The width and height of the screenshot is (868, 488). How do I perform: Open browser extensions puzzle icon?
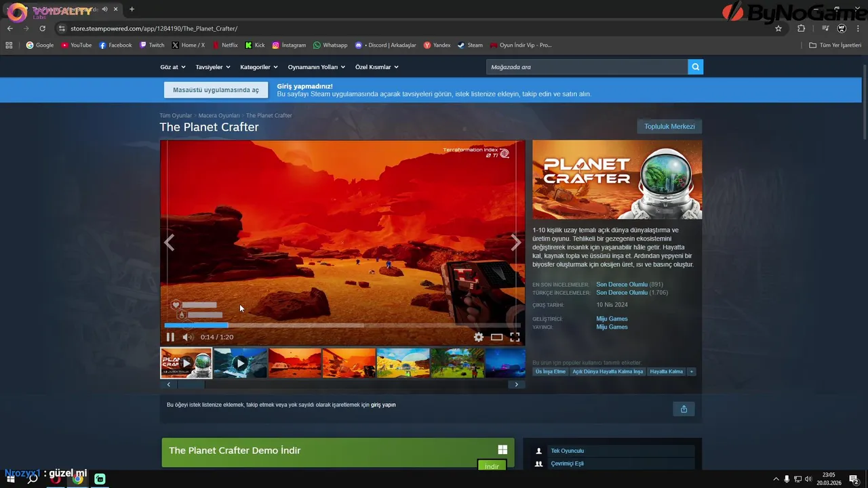coord(801,28)
